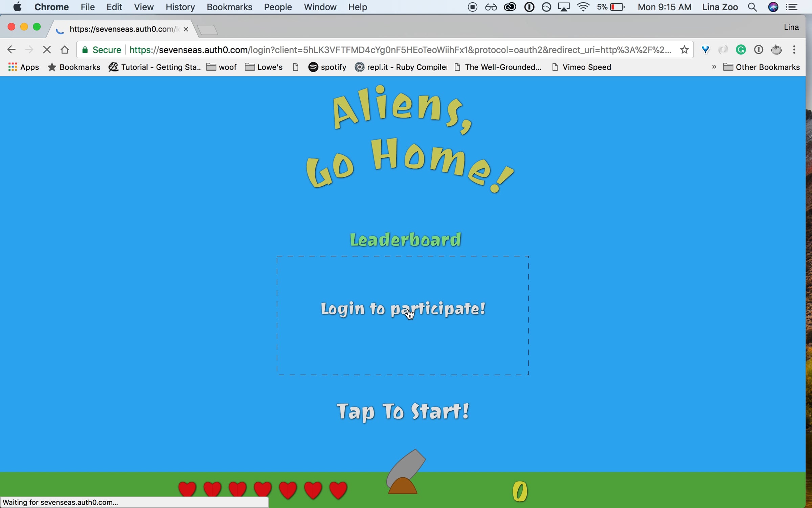812x508 pixels.
Task: Open the spotify bookmark
Action: point(327,67)
